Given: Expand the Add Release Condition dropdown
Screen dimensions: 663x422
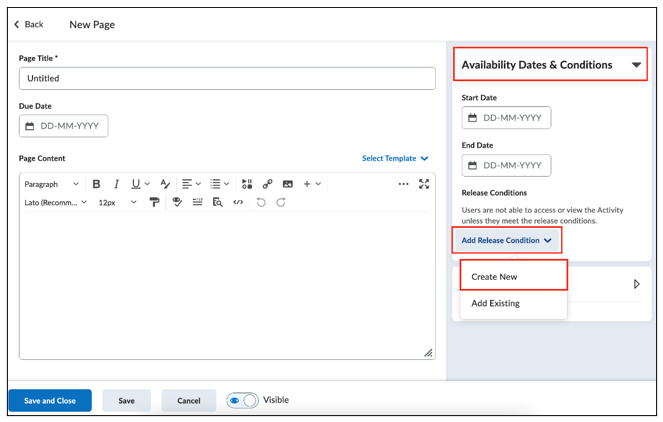Looking at the screenshot, I should pyautogui.click(x=507, y=240).
